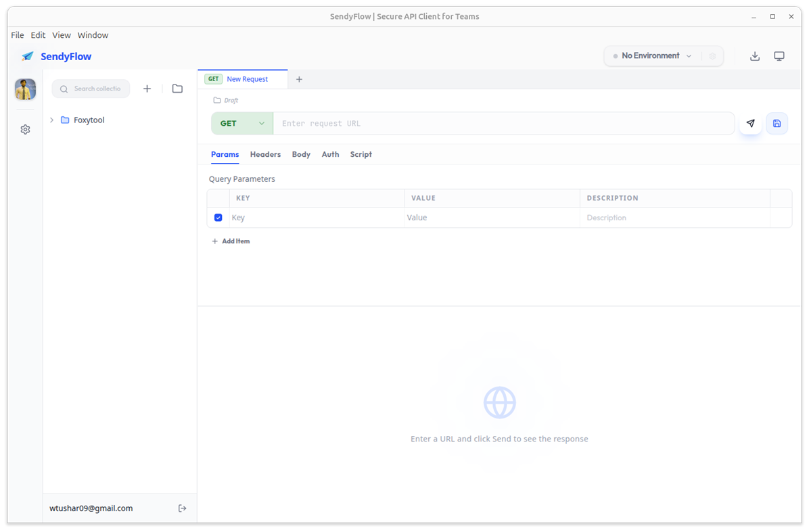Select the New Request tab
Viewport: 809px width, 532px height.
242,79
